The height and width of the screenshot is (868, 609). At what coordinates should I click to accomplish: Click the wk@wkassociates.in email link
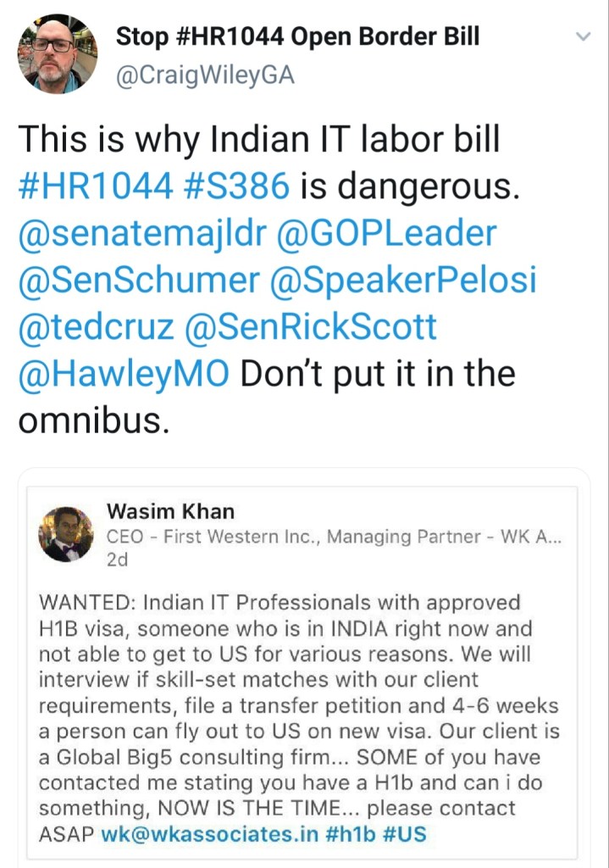(x=209, y=833)
